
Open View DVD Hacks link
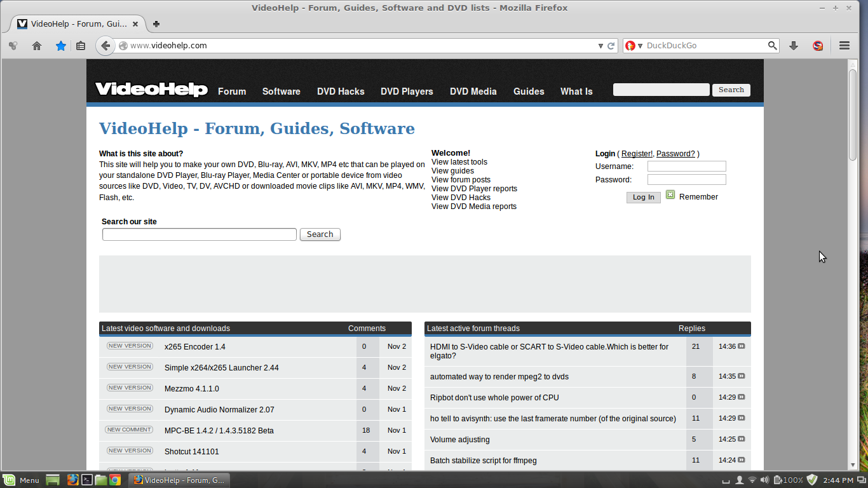pos(461,198)
